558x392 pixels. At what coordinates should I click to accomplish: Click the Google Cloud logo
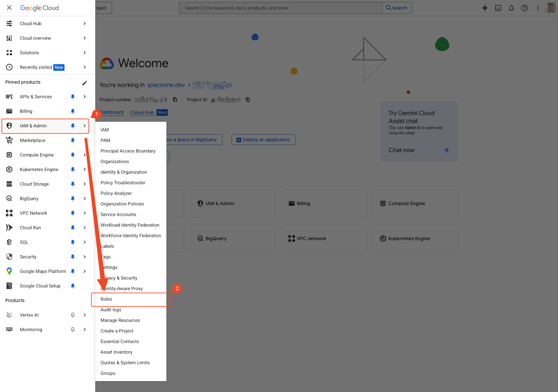pyautogui.click(x=39, y=8)
